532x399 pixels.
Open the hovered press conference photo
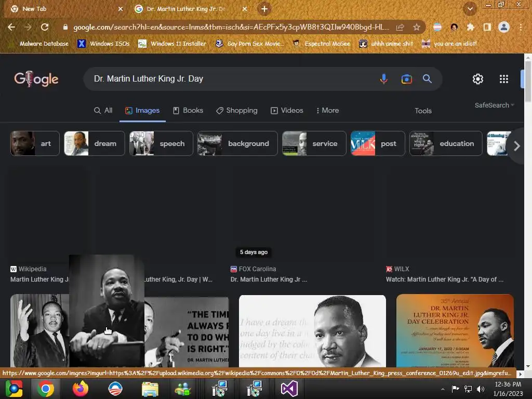coord(107,311)
